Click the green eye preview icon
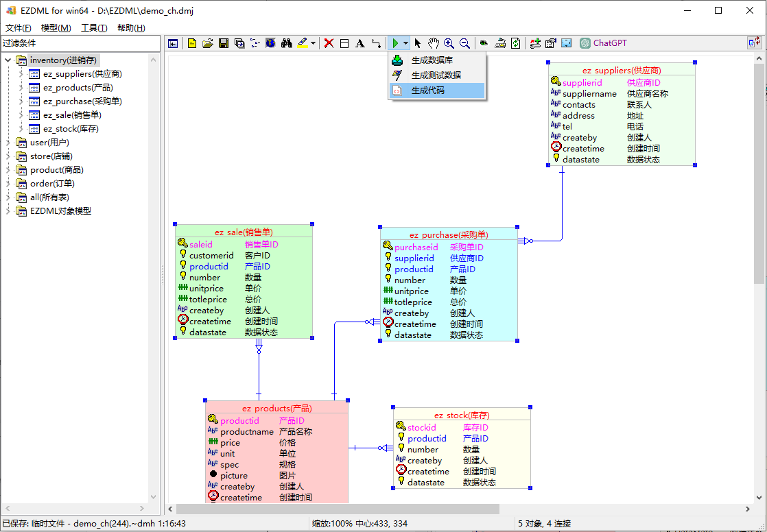This screenshot has width=767, height=532. pyautogui.click(x=484, y=43)
